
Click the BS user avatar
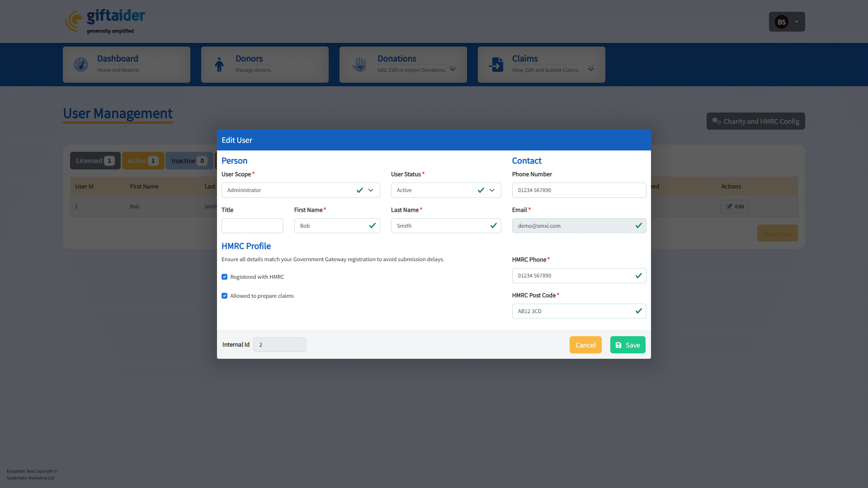pyautogui.click(x=781, y=22)
